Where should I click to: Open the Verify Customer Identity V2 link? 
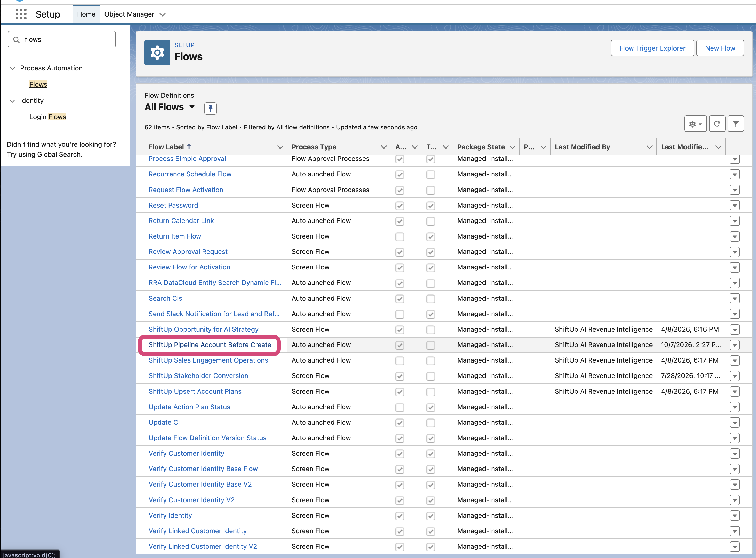[x=192, y=500]
